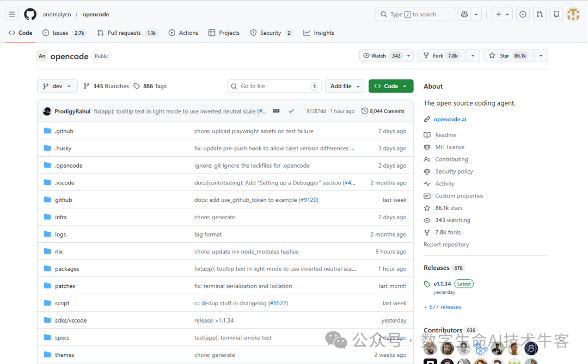Viewport: 588px width, 364px height.
Task: Click the latest release tag icon
Action: pos(427,284)
